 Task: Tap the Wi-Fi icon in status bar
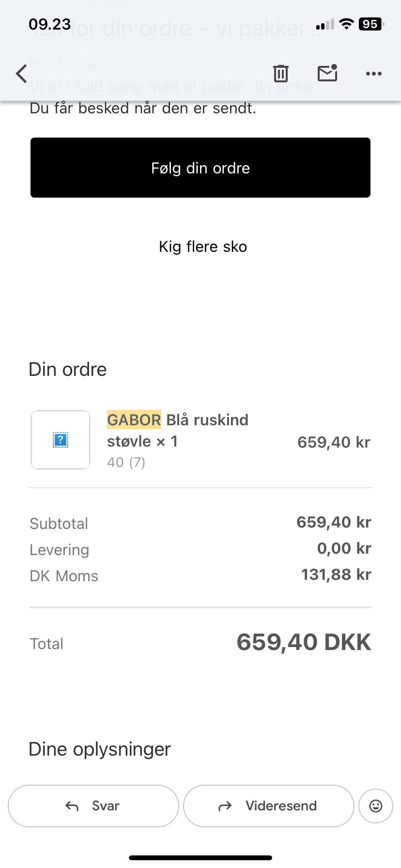[346, 24]
